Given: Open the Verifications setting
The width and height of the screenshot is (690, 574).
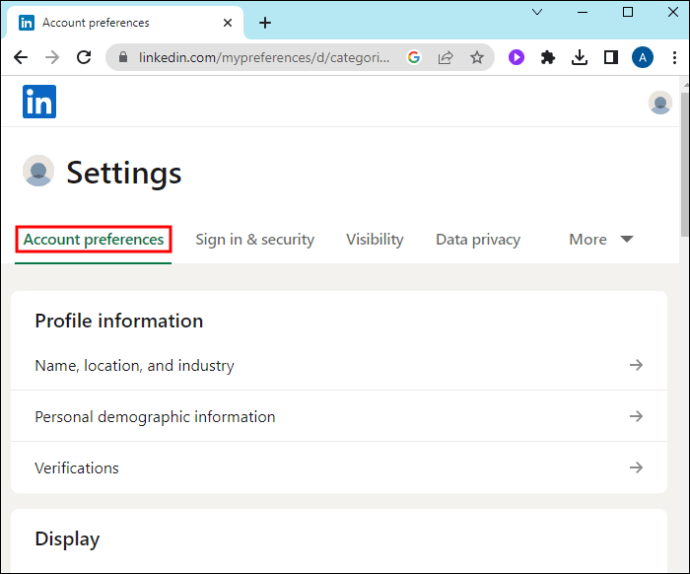Looking at the screenshot, I should [x=339, y=467].
